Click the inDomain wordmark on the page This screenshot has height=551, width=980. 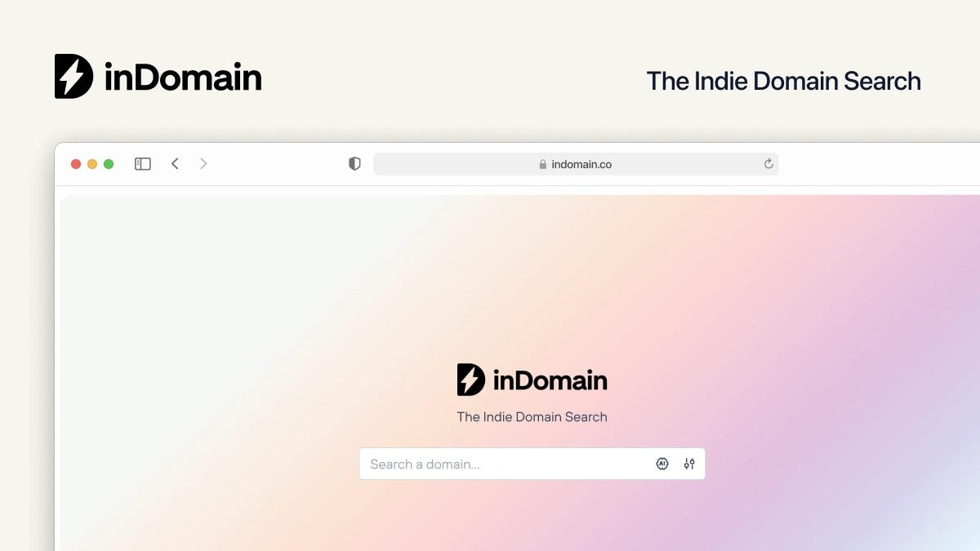coord(549,379)
